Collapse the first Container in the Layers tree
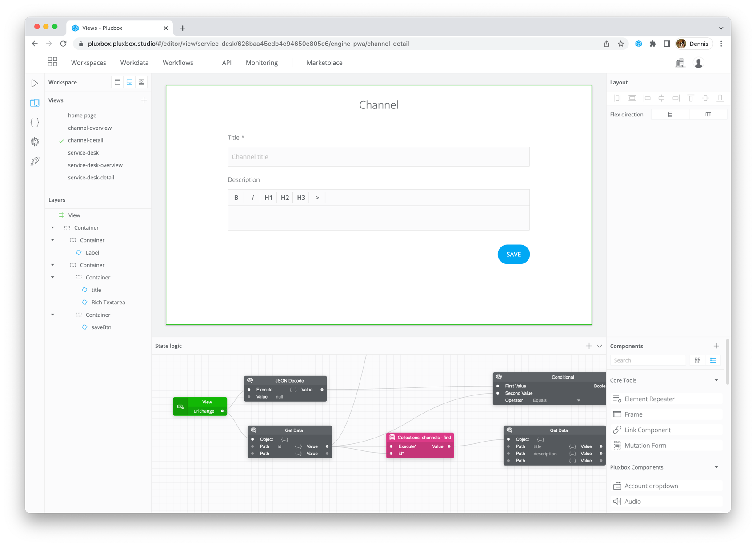This screenshot has width=756, height=546. pyautogui.click(x=52, y=227)
